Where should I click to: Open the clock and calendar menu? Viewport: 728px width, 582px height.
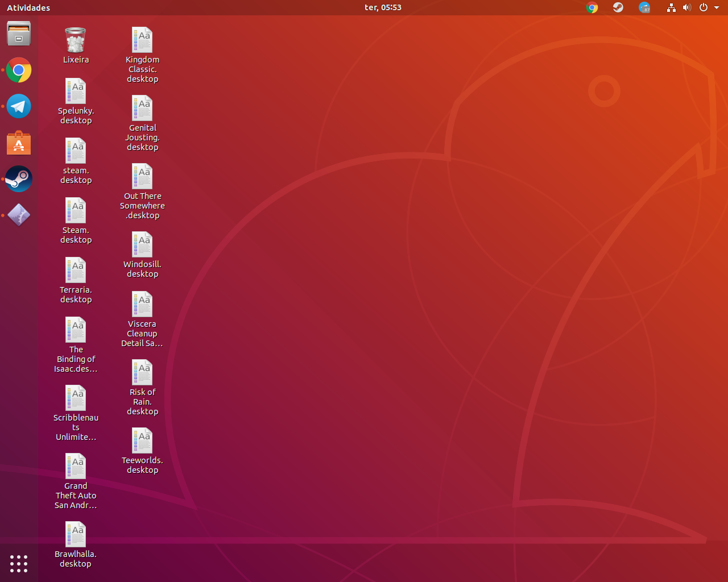(383, 7)
